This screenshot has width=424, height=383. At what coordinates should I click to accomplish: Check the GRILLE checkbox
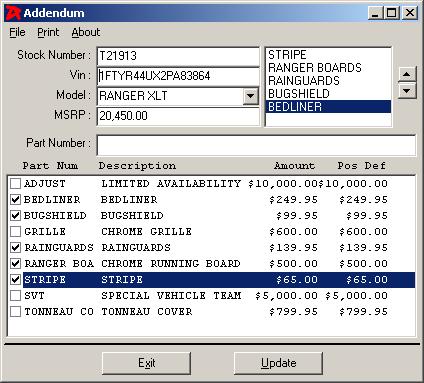(x=15, y=231)
